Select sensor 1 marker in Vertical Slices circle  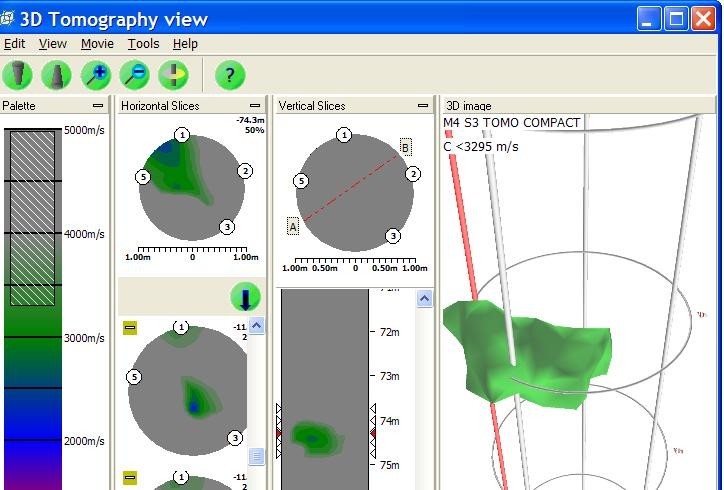(344, 135)
